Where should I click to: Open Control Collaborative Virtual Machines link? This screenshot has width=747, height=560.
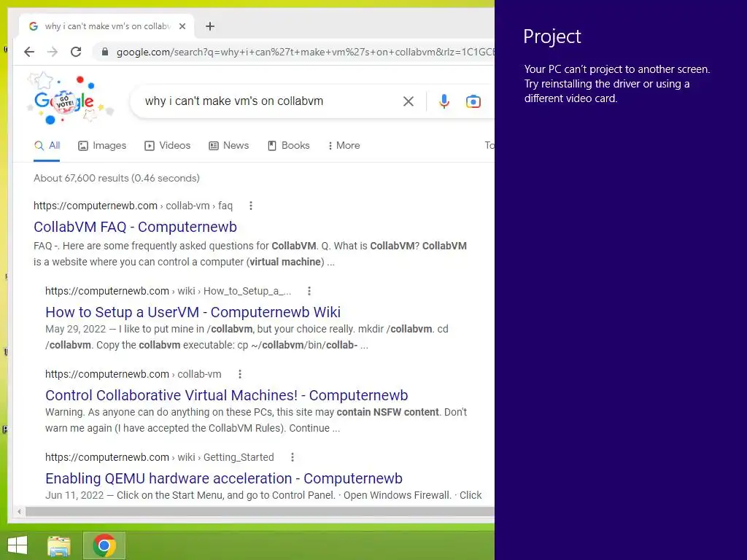click(227, 395)
